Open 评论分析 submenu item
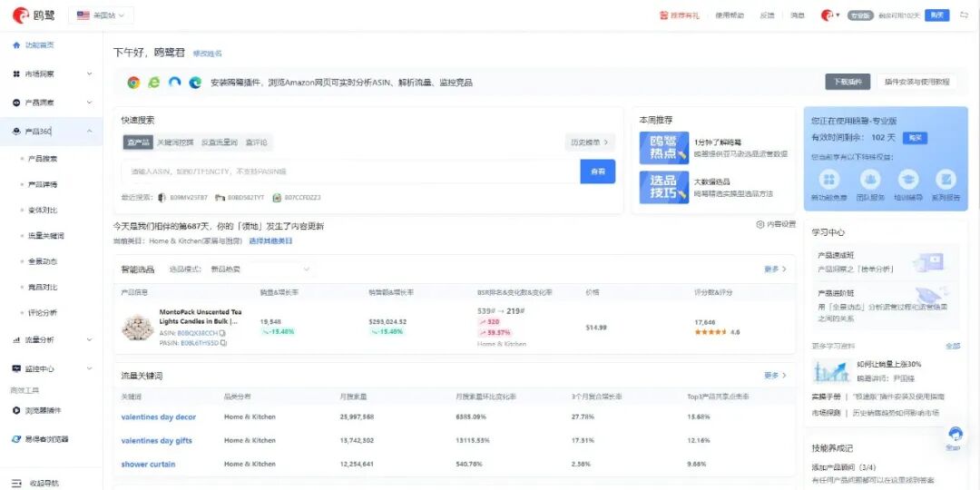Screen dimensions: 980x490 coord(43,313)
